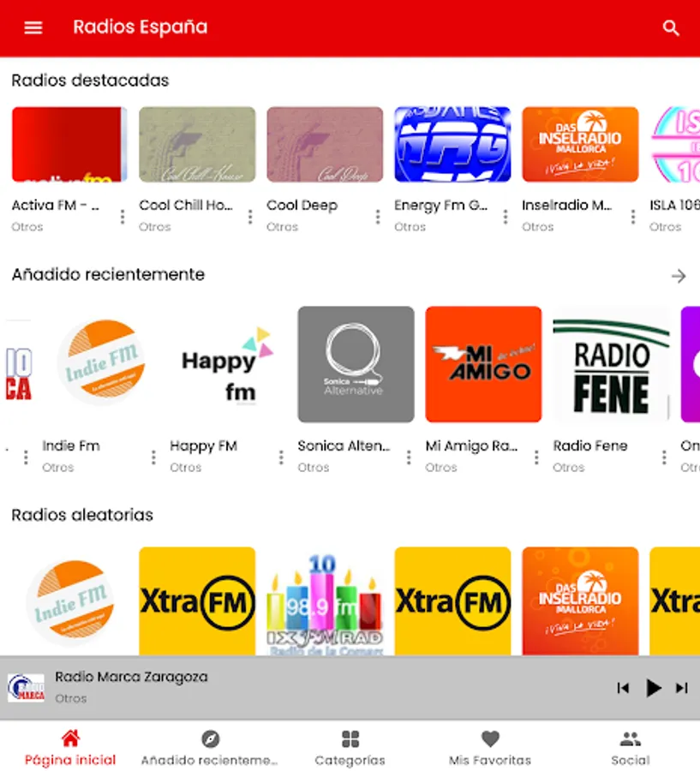The width and height of the screenshot is (700, 771).
Task: Switch to Mis Favoritas tab
Action: pyautogui.click(x=490, y=747)
